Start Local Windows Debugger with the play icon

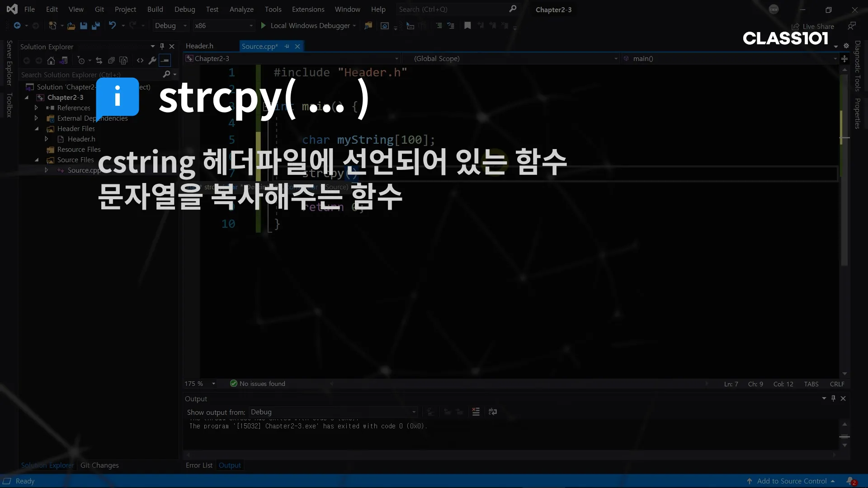click(x=263, y=26)
